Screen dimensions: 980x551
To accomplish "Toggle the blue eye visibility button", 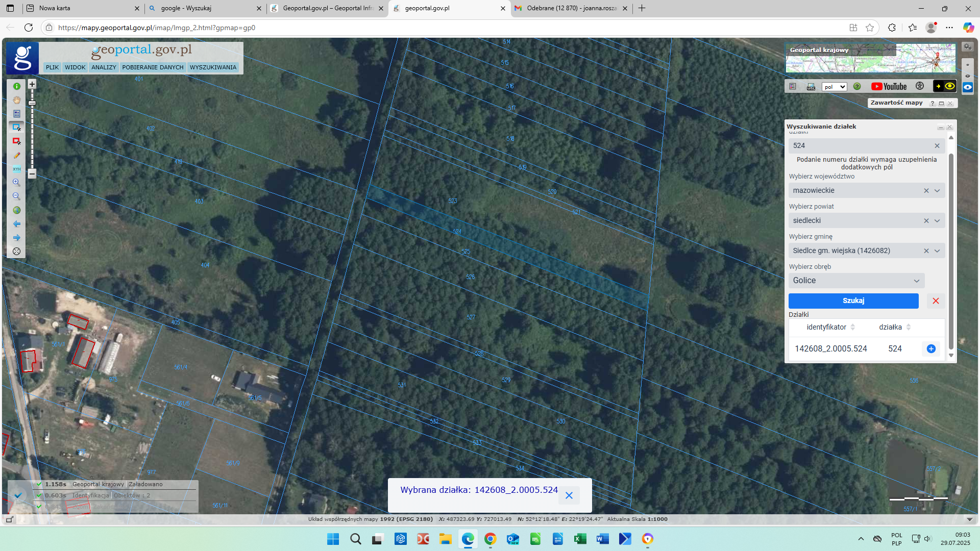I will (x=967, y=87).
